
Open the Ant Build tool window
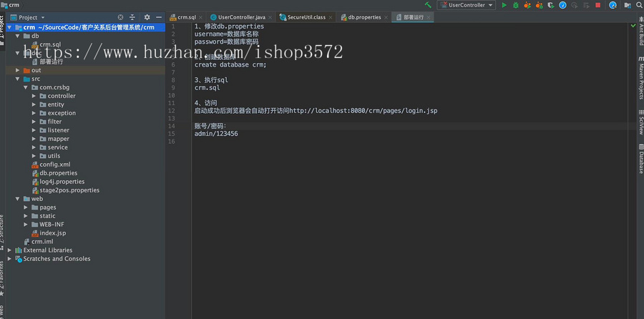640,31
